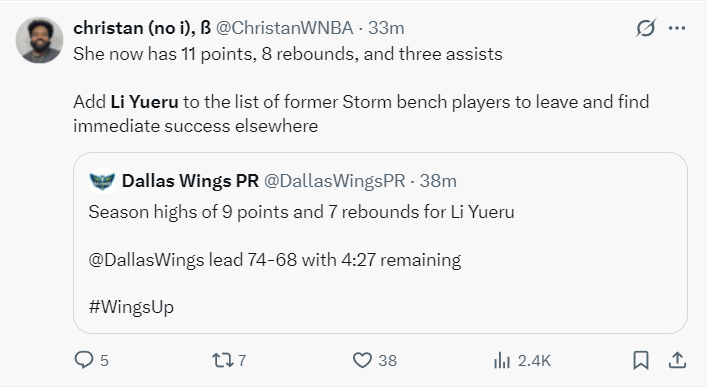
Task: Like the tweet with the heart icon
Action: (362, 360)
